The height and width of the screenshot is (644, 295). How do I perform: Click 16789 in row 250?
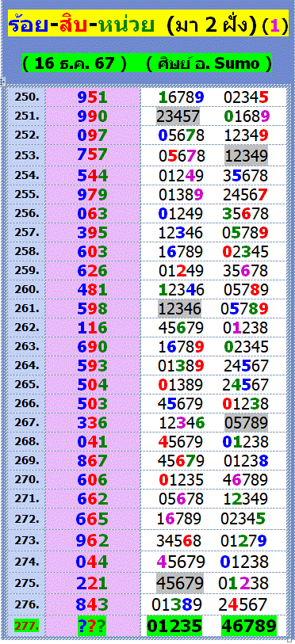point(182,97)
